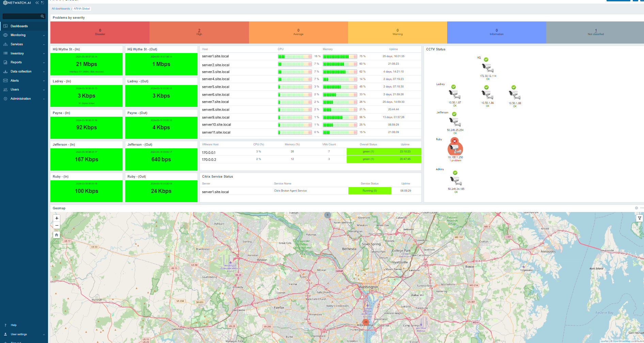Expand the Users menu chevron
The width and height of the screenshot is (644, 343).
(44, 90)
